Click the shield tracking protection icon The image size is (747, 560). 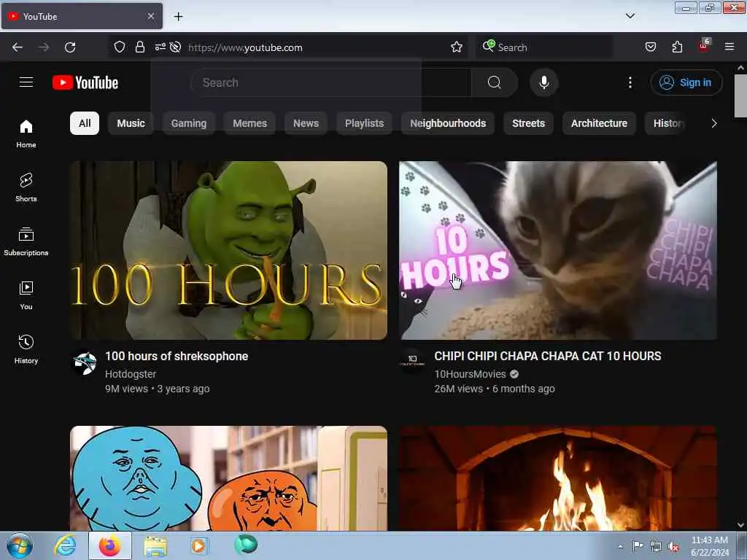pyautogui.click(x=120, y=47)
